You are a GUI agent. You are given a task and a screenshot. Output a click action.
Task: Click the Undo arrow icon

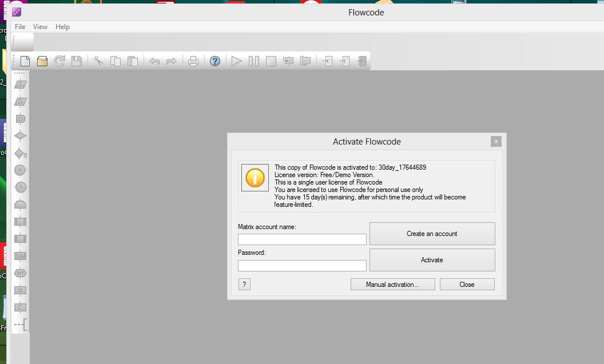click(154, 61)
